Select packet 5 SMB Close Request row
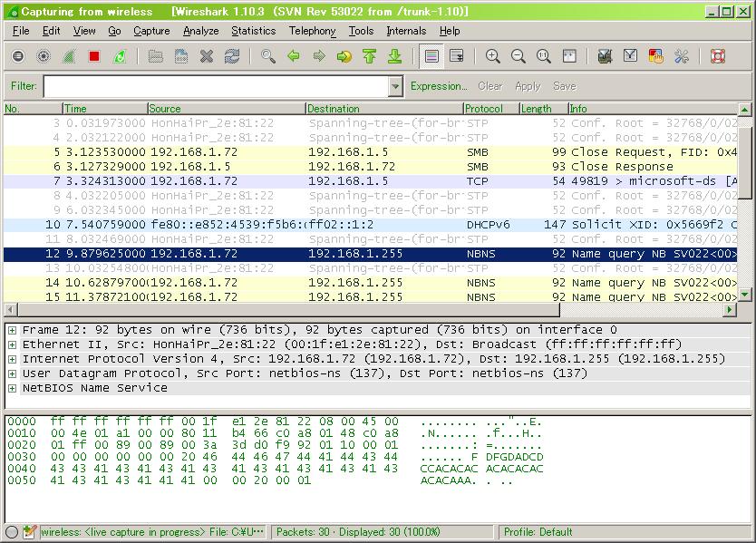 [370, 152]
